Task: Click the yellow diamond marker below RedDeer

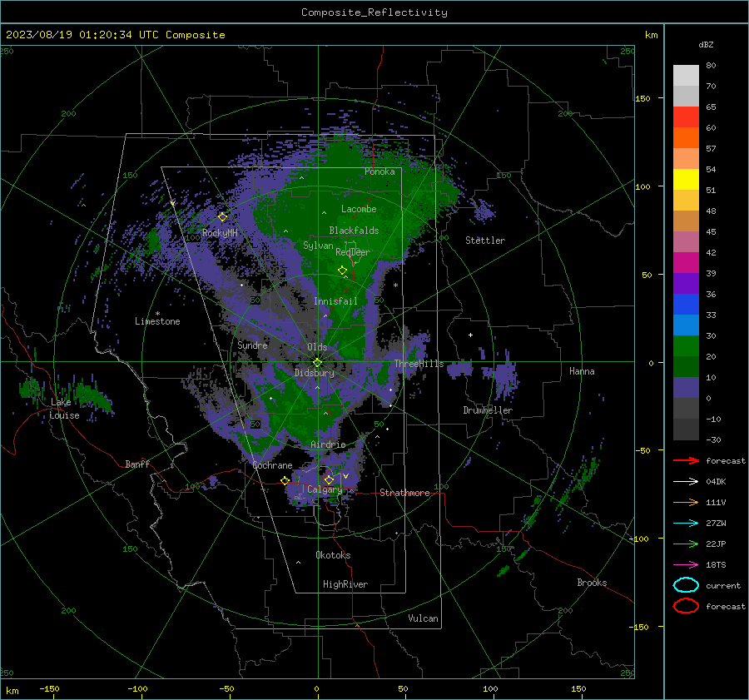Action: point(342,271)
